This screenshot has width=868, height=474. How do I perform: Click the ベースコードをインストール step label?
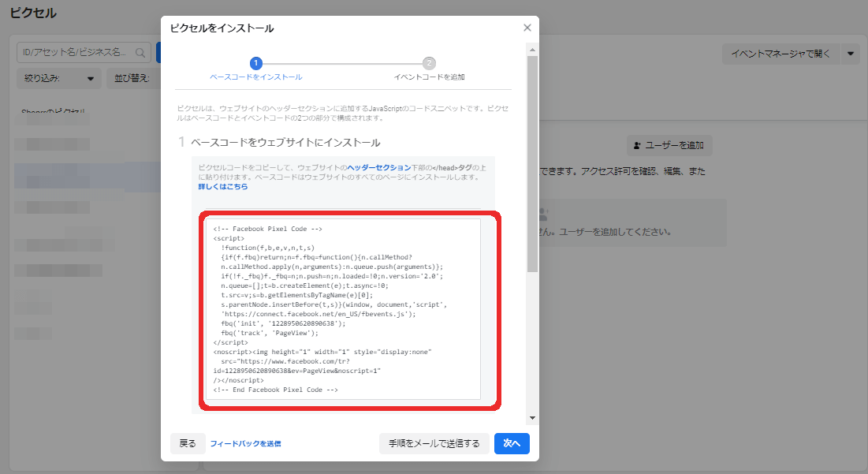pyautogui.click(x=255, y=77)
